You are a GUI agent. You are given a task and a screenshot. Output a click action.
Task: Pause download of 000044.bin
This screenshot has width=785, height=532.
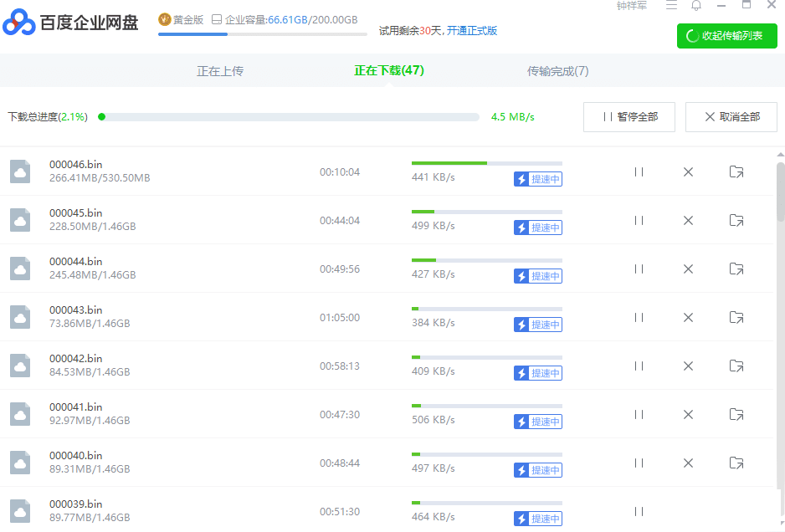[x=639, y=269]
